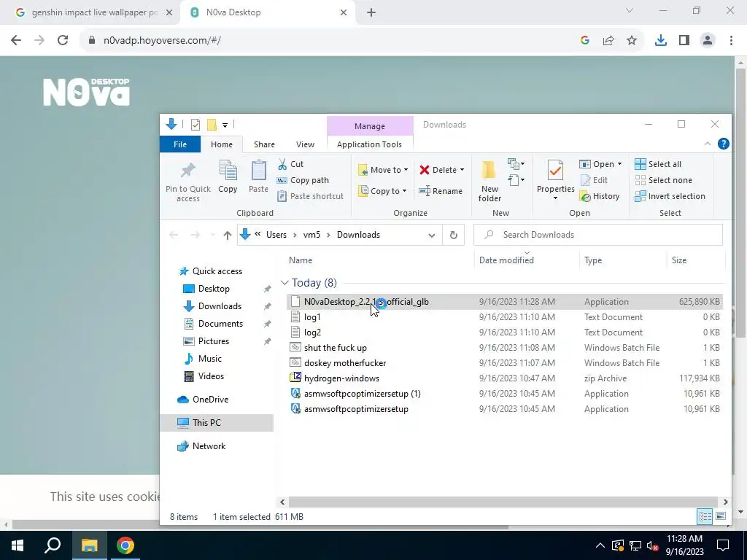Image resolution: width=747 pixels, height=560 pixels.
Task: Switch to details view layout icon
Action: [x=705, y=516]
